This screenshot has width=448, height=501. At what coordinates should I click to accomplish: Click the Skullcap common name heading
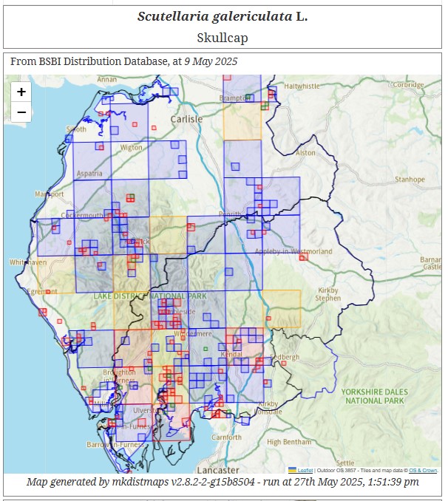tap(223, 37)
